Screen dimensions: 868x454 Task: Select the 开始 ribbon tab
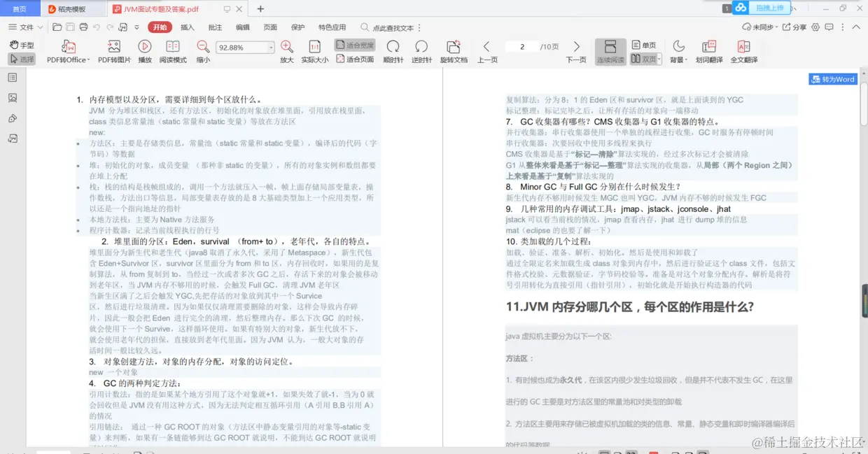tap(160, 27)
